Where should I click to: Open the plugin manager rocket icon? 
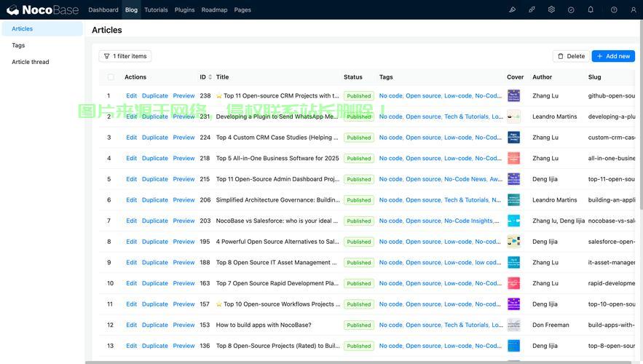(x=532, y=10)
